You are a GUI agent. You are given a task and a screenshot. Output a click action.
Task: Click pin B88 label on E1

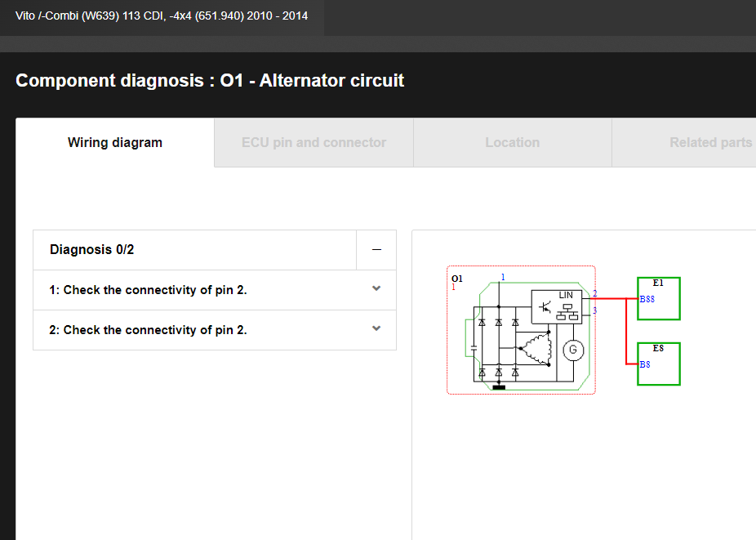point(647,299)
